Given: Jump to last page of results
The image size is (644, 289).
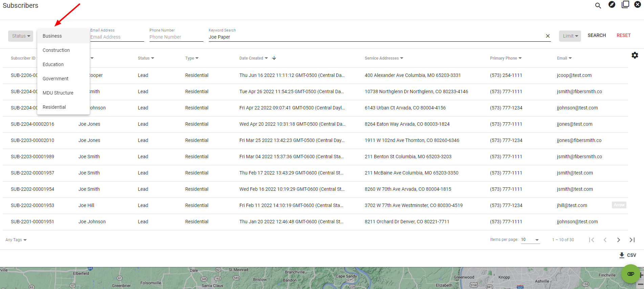Looking at the screenshot, I should click(x=632, y=240).
